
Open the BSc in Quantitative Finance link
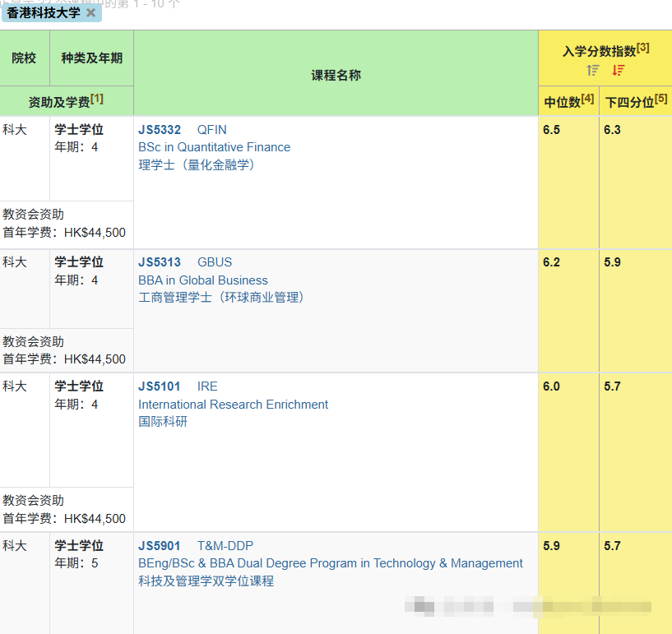tap(215, 147)
